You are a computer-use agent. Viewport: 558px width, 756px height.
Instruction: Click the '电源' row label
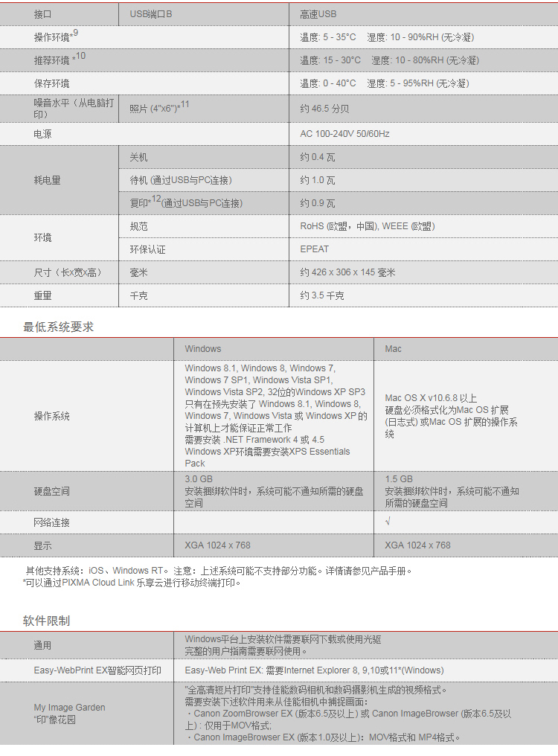tap(42, 135)
